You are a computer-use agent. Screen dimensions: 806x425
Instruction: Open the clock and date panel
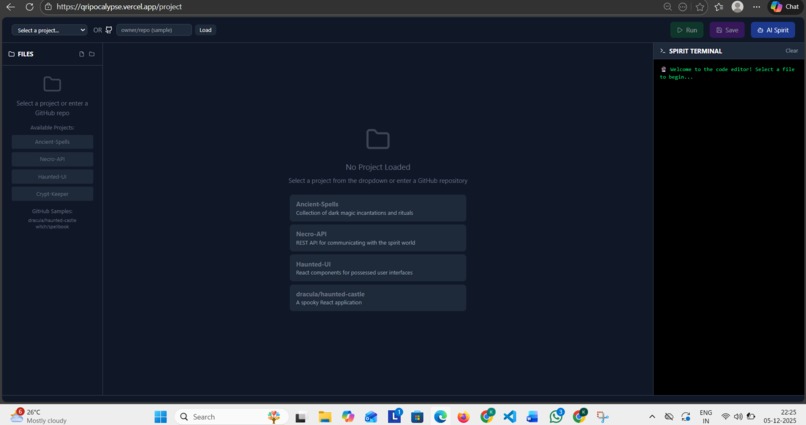point(780,416)
